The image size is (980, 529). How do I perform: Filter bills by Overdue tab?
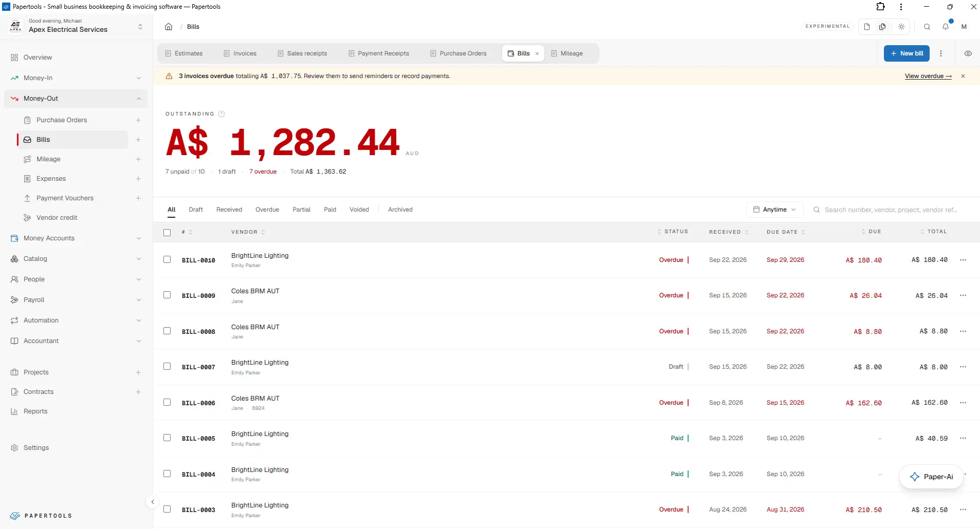(267, 210)
